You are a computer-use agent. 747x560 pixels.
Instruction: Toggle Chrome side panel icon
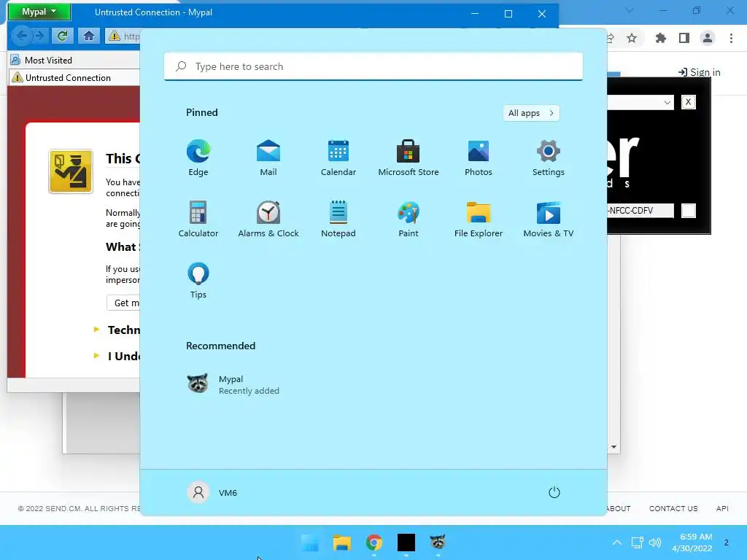tap(684, 38)
